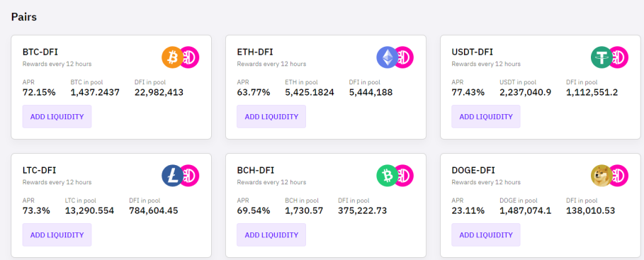This screenshot has width=644, height=260.
Task: Add liquidity to the LTC-DFI pair
Action: (x=57, y=235)
